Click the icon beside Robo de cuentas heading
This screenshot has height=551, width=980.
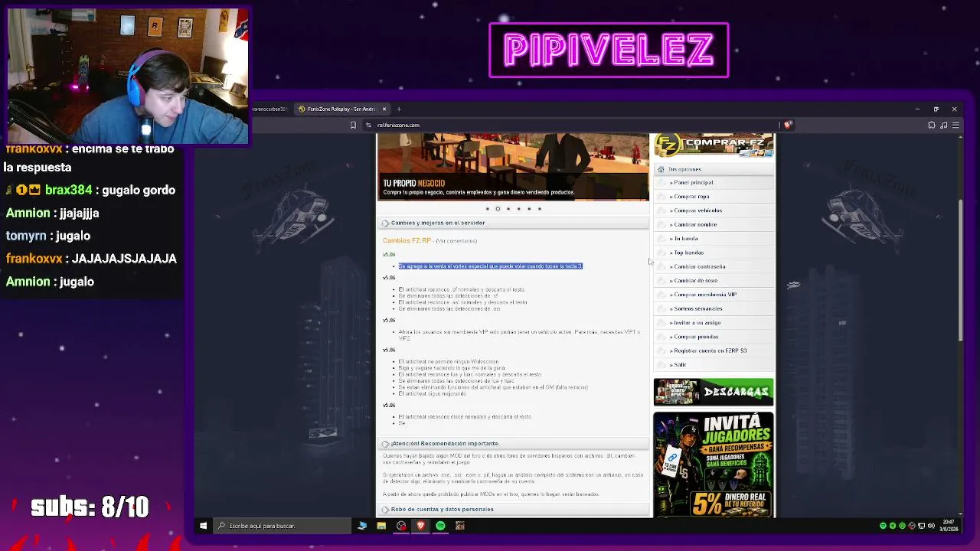pyautogui.click(x=385, y=510)
